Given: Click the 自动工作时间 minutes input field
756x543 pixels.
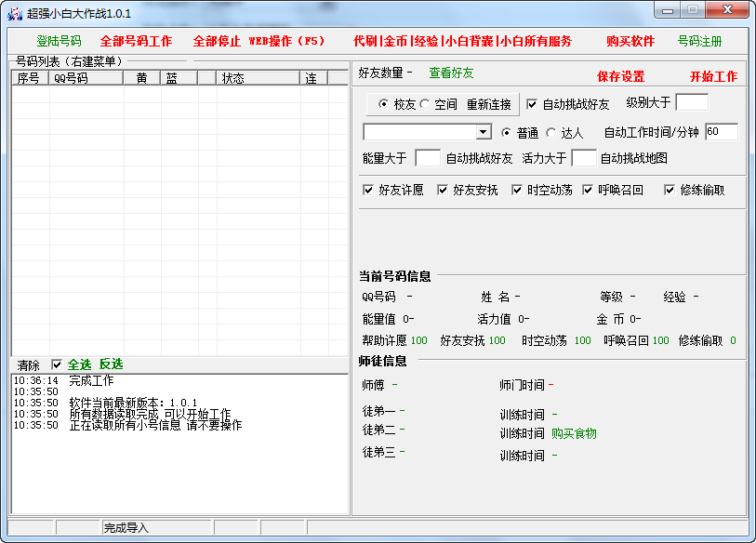Looking at the screenshot, I should coord(721,132).
